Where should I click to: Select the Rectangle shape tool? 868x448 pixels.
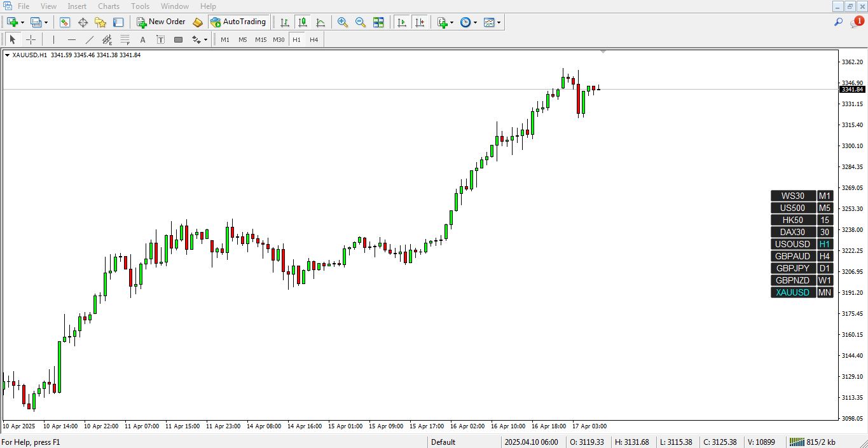(179, 39)
